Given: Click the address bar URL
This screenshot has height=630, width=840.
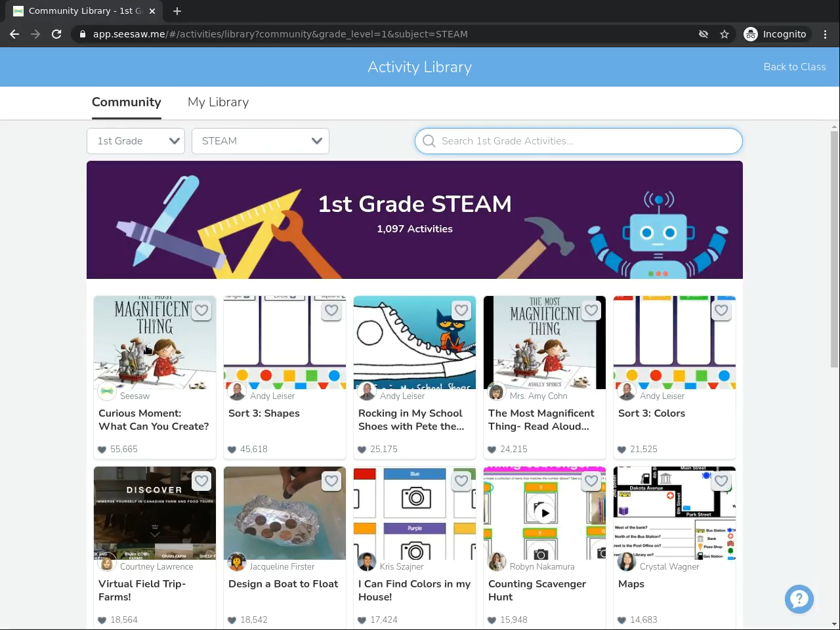Looking at the screenshot, I should click(280, 34).
